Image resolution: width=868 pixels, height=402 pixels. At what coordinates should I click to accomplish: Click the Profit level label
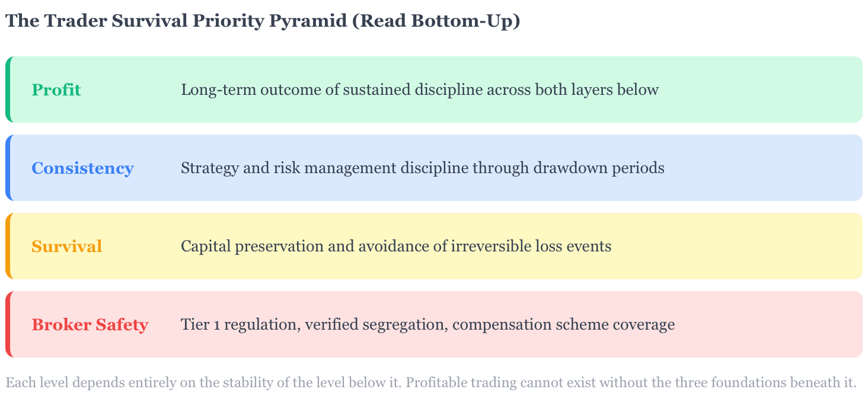point(56,90)
